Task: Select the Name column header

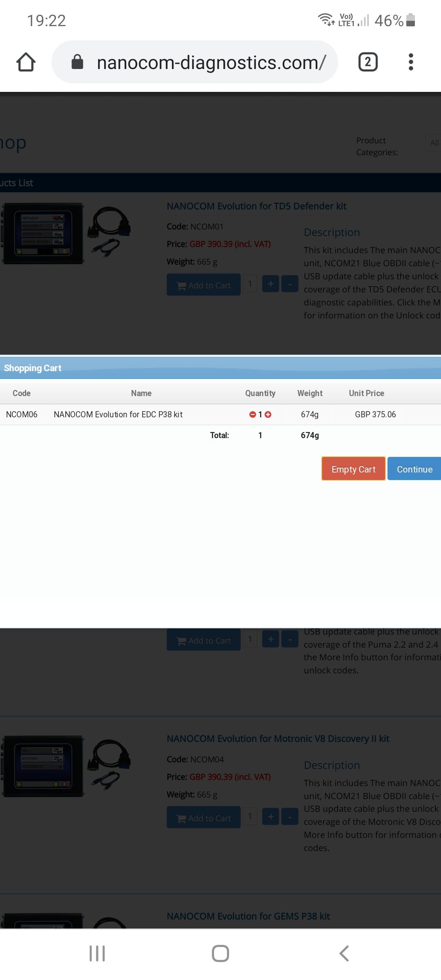Action: click(x=141, y=393)
